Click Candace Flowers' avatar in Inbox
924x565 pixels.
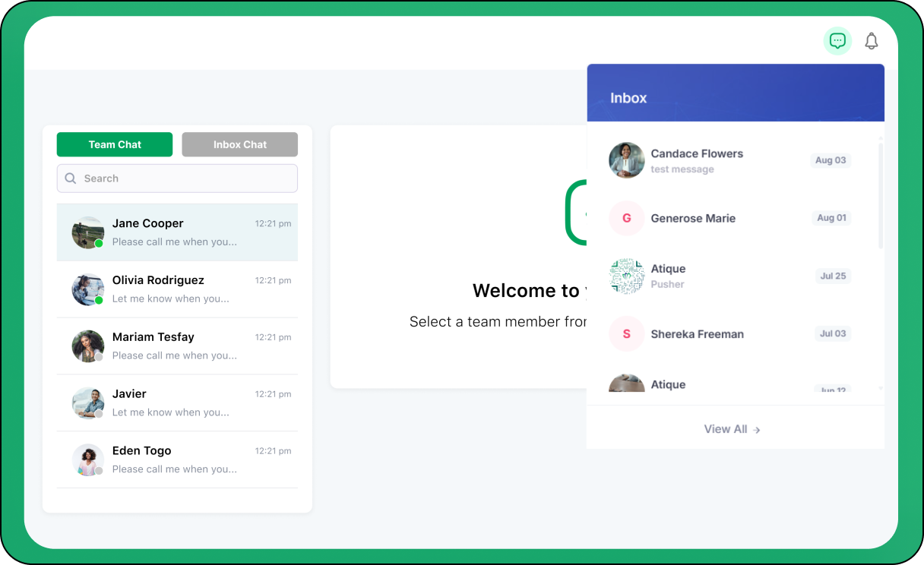(627, 160)
